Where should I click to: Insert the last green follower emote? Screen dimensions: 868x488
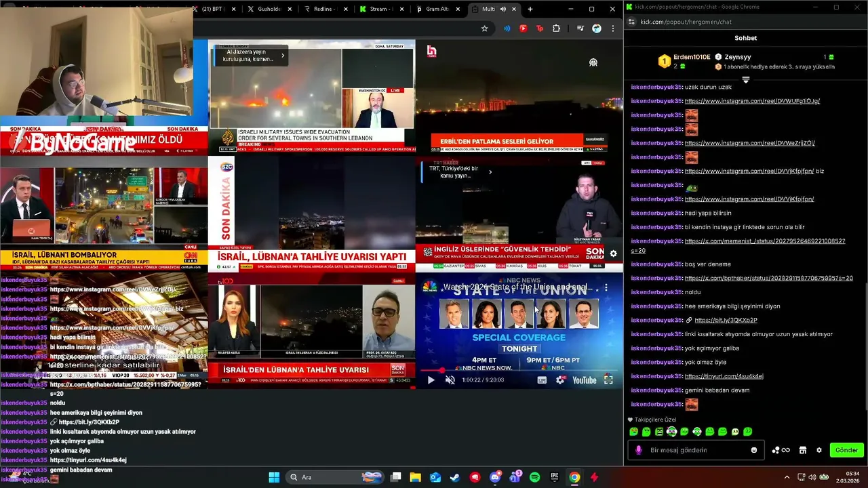pos(747,432)
